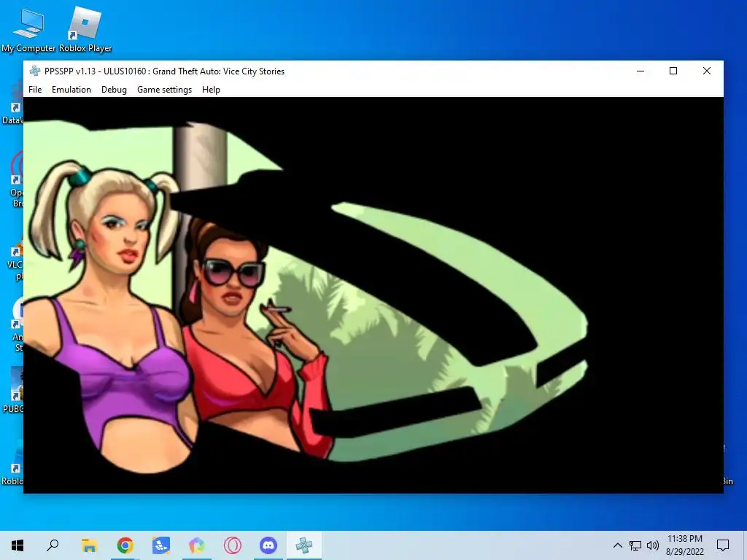This screenshot has width=747, height=560.
Task: Open the Emulation menu
Action: point(71,90)
